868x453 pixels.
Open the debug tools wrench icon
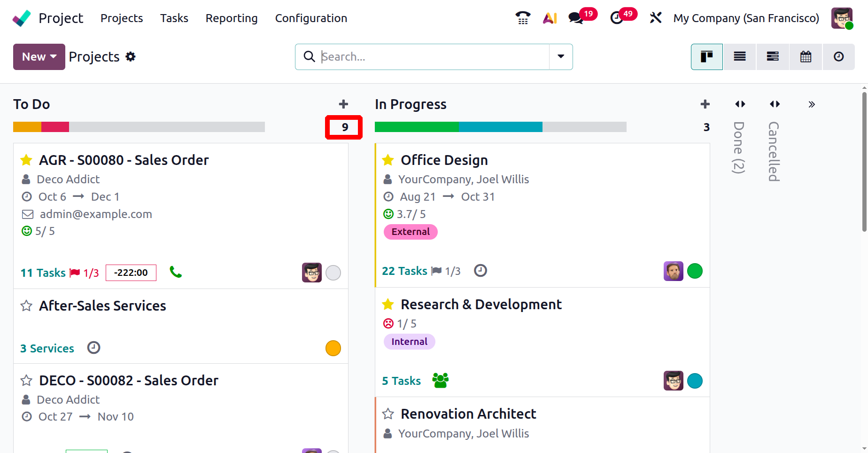[655, 18]
